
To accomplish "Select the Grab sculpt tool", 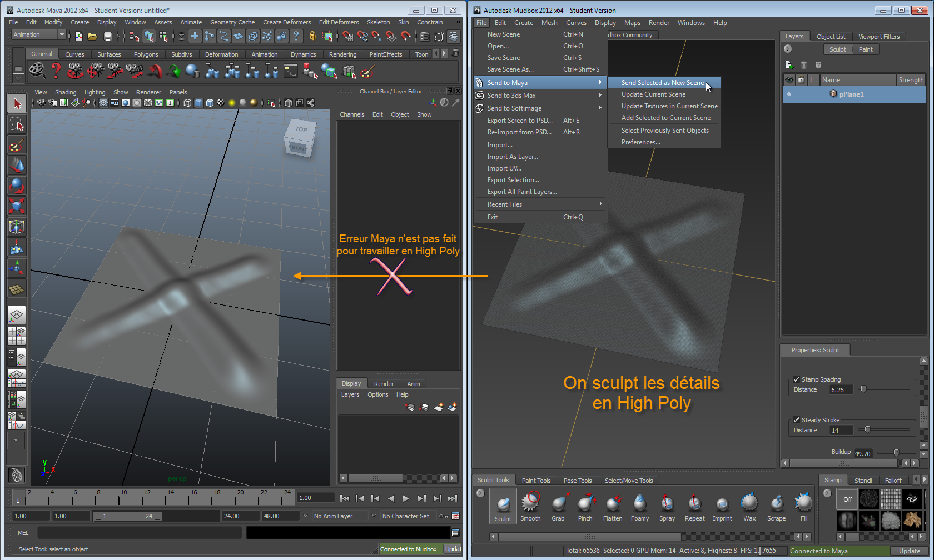I will [x=558, y=506].
